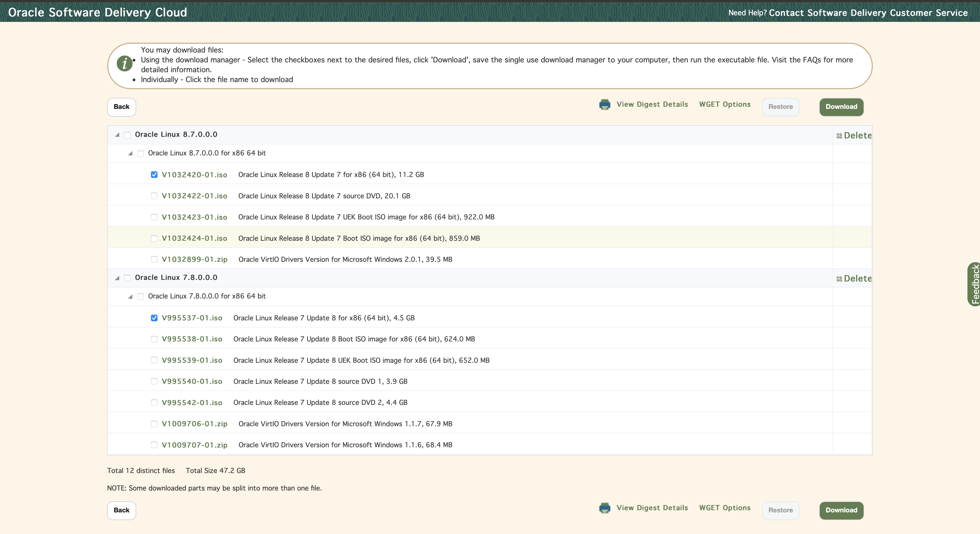Click the Delete X icon for Oracle Linux 7.8.0.0.0
This screenshot has height=534, width=980.
(x=839, y=279)
